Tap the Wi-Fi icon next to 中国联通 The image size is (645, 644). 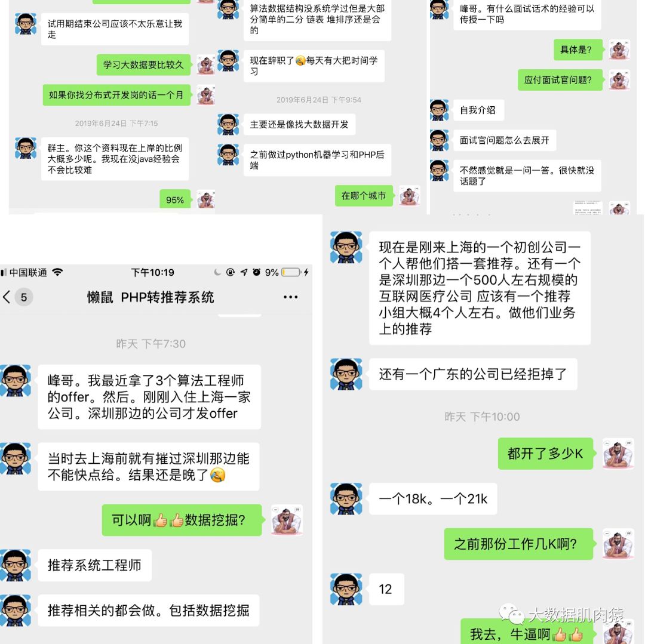pos(57,272)
